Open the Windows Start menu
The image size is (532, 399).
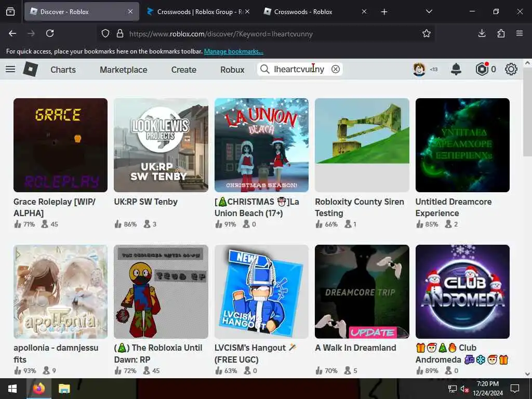pos(12,389)
